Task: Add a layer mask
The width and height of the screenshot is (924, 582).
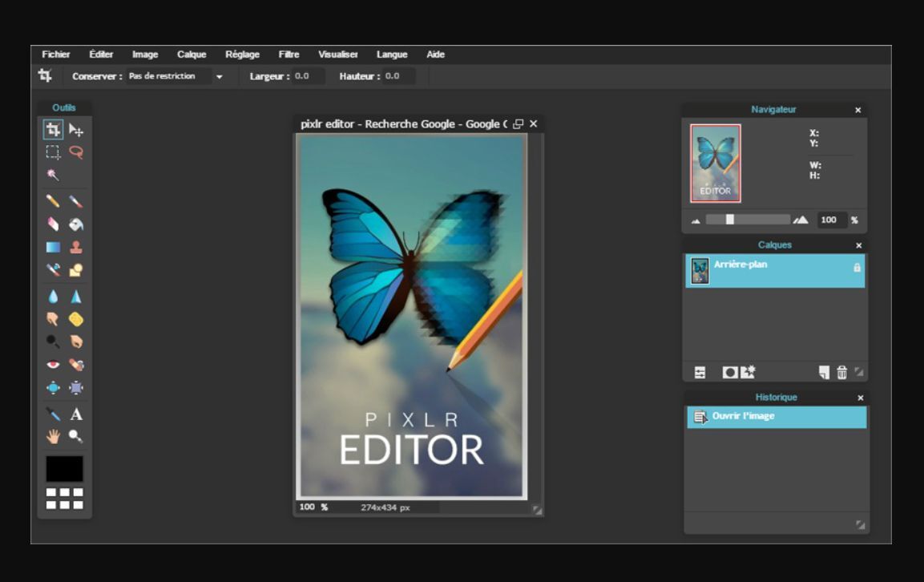Action: 730,372
